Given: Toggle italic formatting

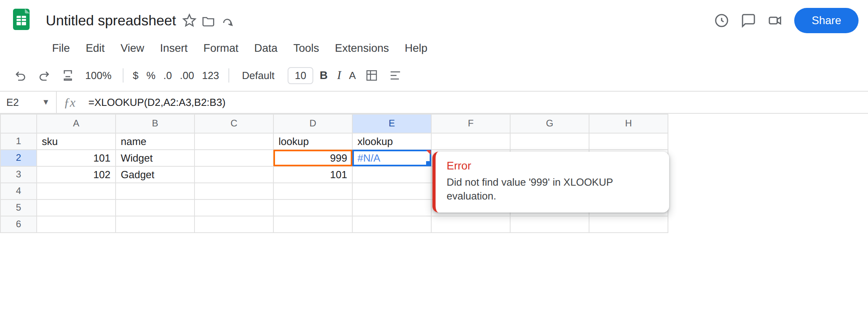Looking at the screenshot, I should (x=339, y=75).
